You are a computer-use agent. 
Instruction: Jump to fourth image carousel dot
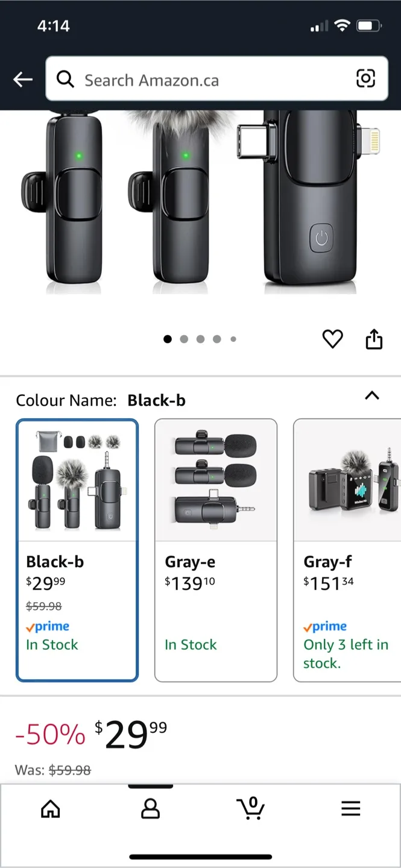point(216,339)
